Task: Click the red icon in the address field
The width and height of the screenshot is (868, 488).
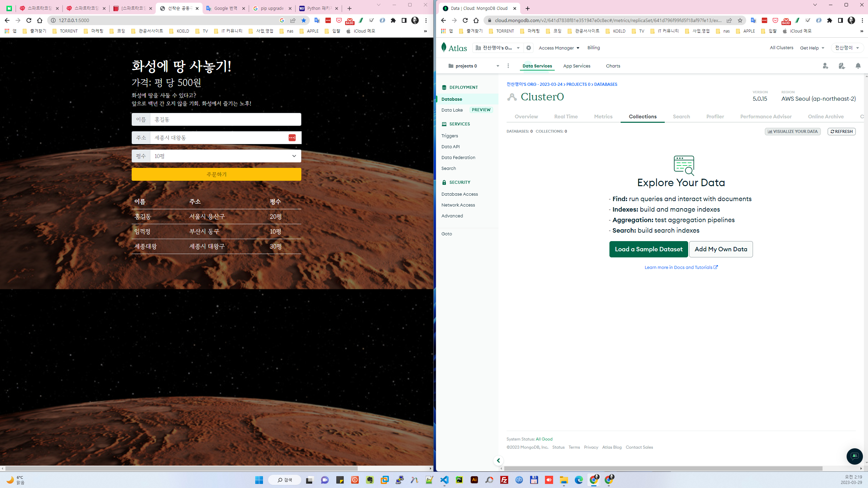Action: (292, 138)
